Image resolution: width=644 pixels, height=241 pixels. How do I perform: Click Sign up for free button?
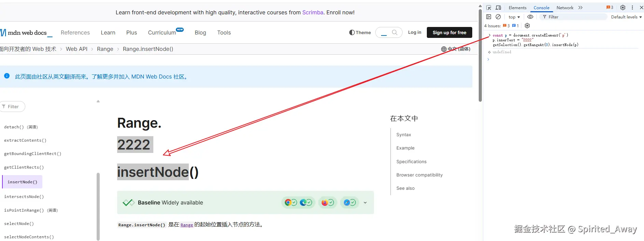(x=449, y=32)
